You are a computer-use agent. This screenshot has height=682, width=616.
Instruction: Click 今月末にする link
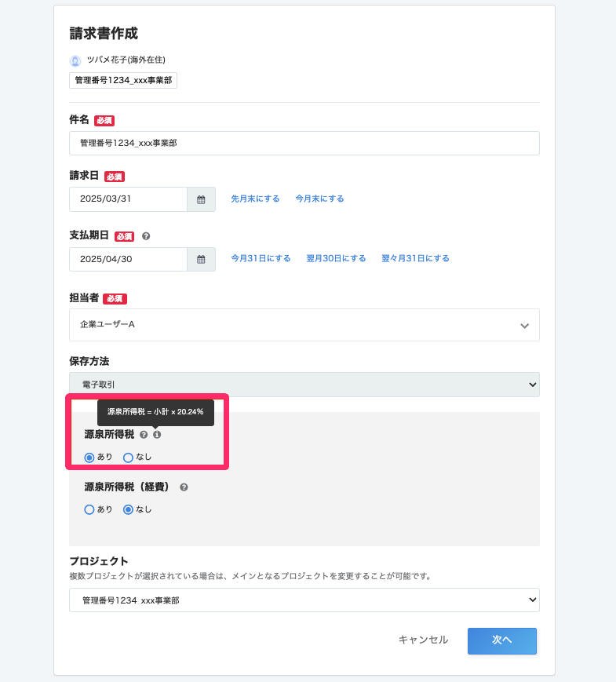[319, 199]
